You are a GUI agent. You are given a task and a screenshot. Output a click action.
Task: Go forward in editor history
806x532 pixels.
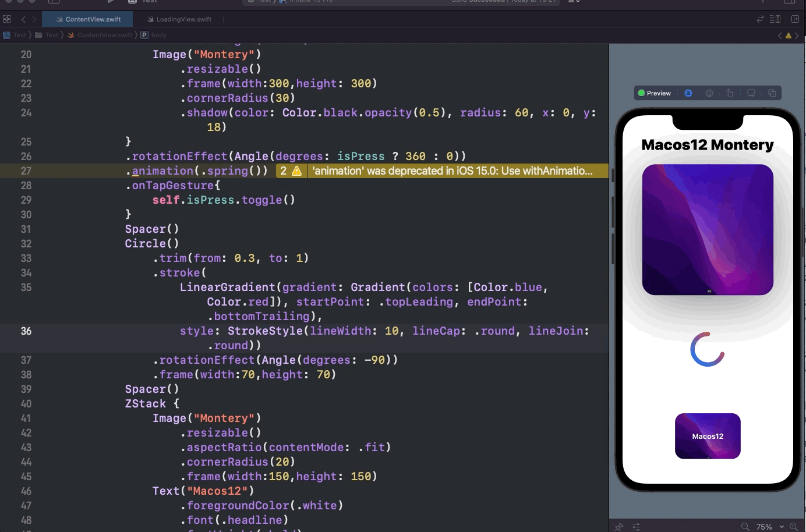(34, 19)
